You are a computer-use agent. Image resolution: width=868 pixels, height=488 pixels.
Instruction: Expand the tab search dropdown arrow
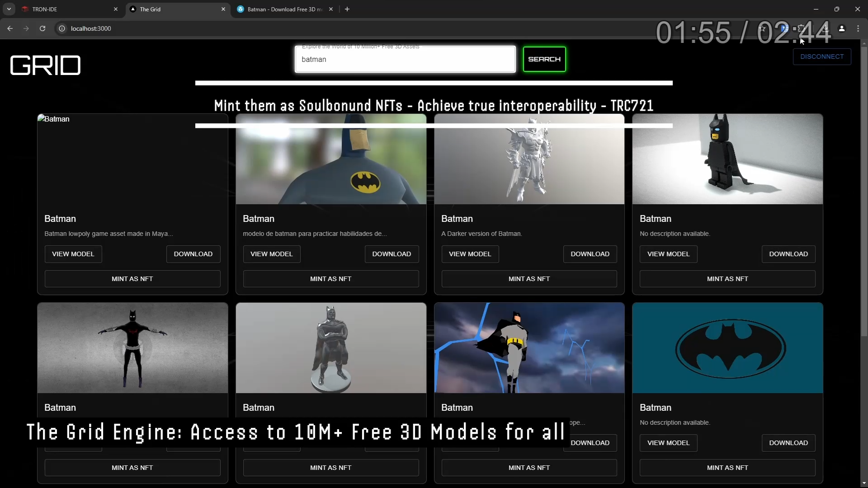[9, 9]
